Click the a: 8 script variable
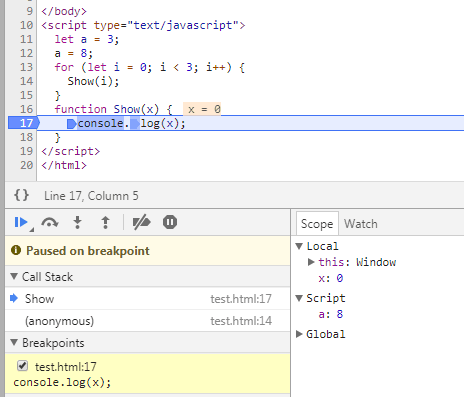464x397 pixels. click(330, 314)
